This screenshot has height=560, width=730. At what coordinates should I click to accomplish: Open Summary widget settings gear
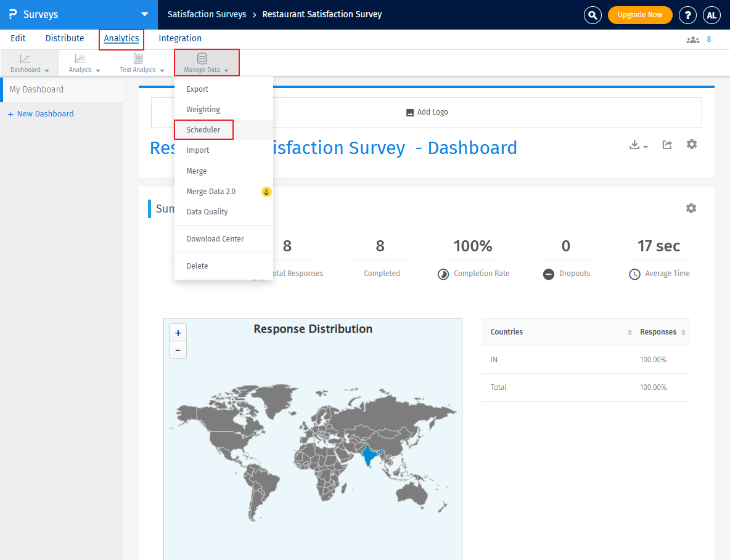point(691,208)
